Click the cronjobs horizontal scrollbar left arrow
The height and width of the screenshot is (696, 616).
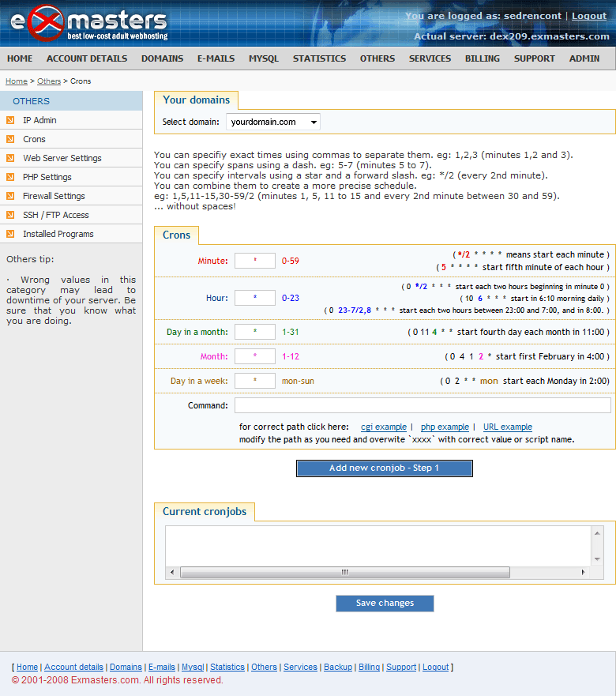pyautogui.click(x=172, y=572)
